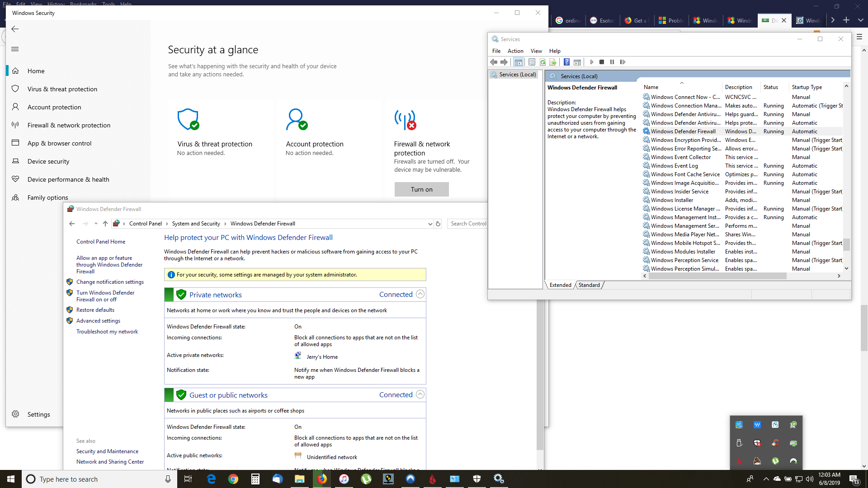Switch to the Standard tab in Services
Image resolution: width=868 pixels, height=488 pixels.
point(589,285)
